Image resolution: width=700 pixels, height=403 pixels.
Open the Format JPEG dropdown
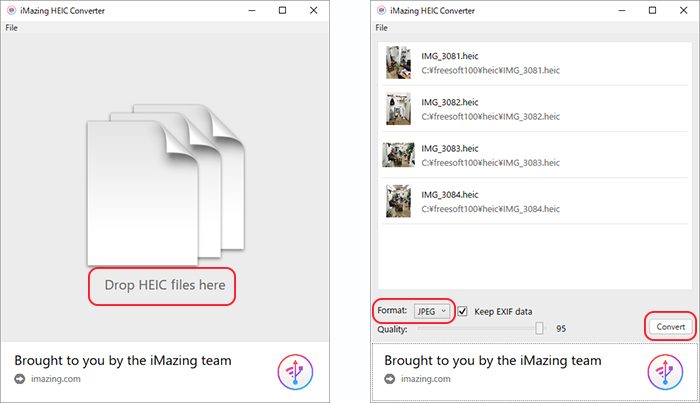pos(431,311)
